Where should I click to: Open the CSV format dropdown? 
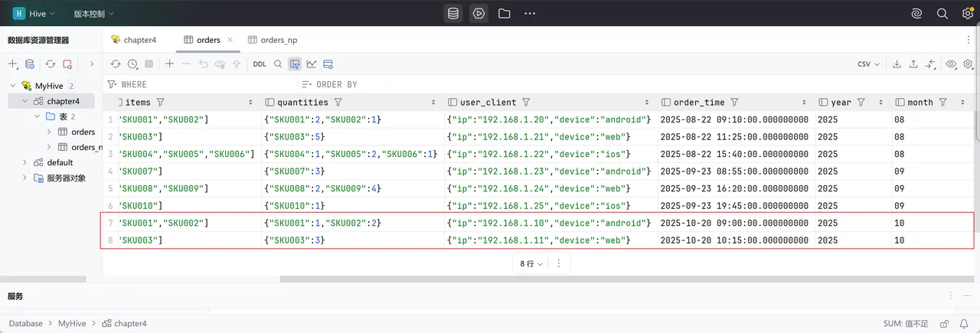(x=868, y=64)
